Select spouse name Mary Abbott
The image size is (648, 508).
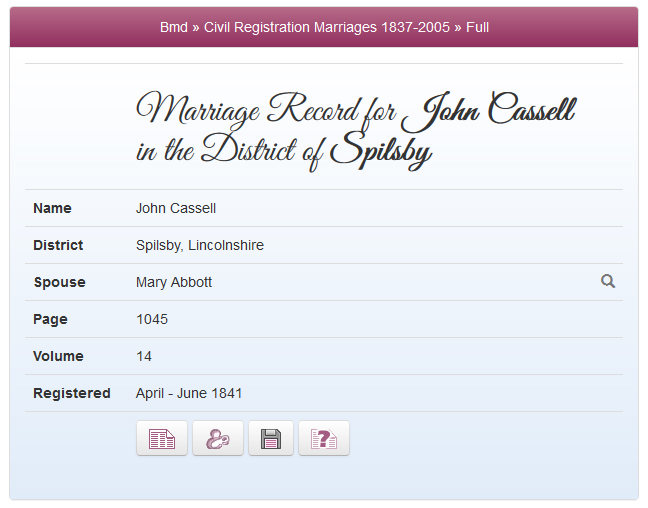click(x=174, y=282)
